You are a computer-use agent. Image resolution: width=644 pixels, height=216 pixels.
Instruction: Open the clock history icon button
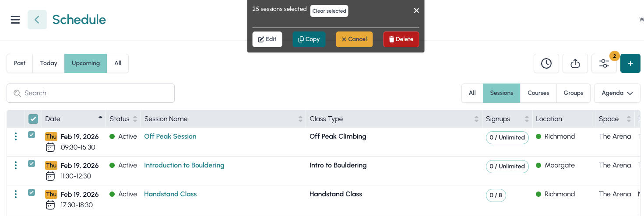tap(546, 63)
